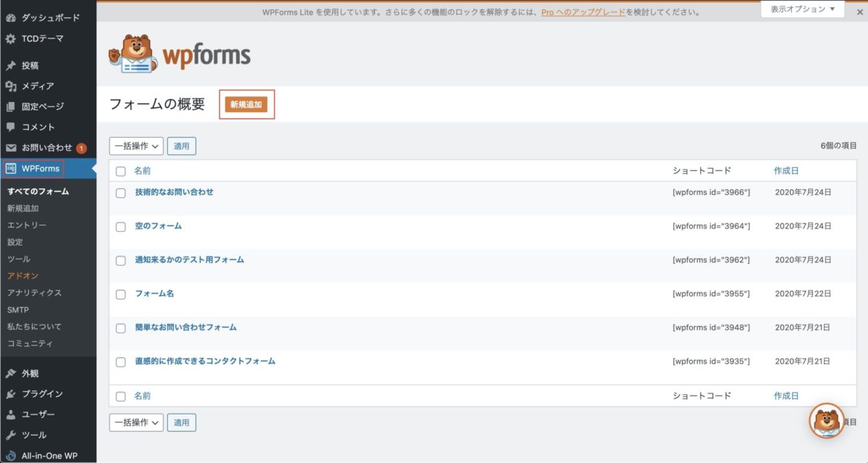This screenshot has height=463, width=868.
Task: Click the wrench icon beside main ツール
Action: tap(11, 435)
